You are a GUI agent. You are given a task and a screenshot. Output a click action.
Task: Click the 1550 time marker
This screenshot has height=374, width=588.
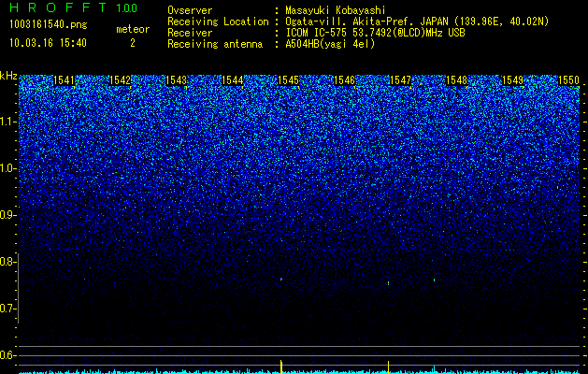pos(569,80)
